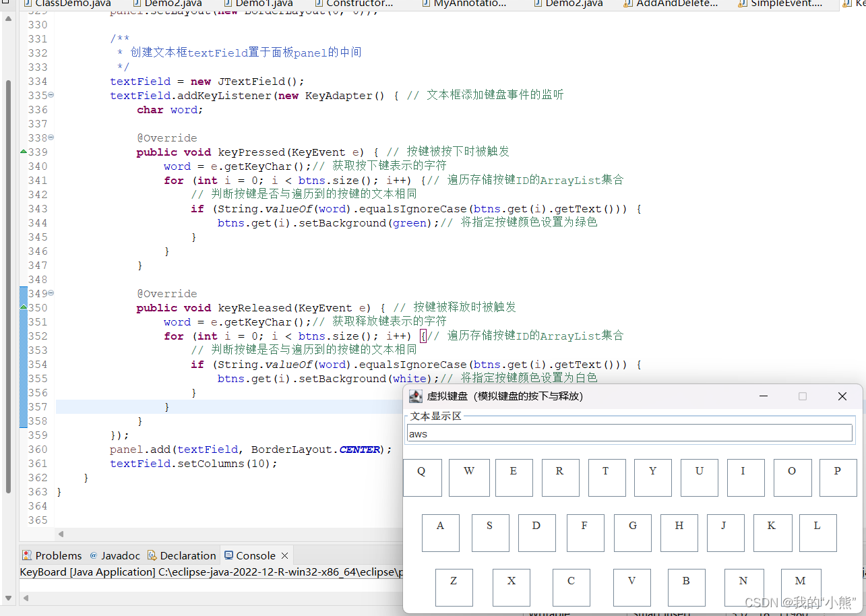Viewport: 866px width, 616px height.
Task: Click the F key button
Action: 585,533
